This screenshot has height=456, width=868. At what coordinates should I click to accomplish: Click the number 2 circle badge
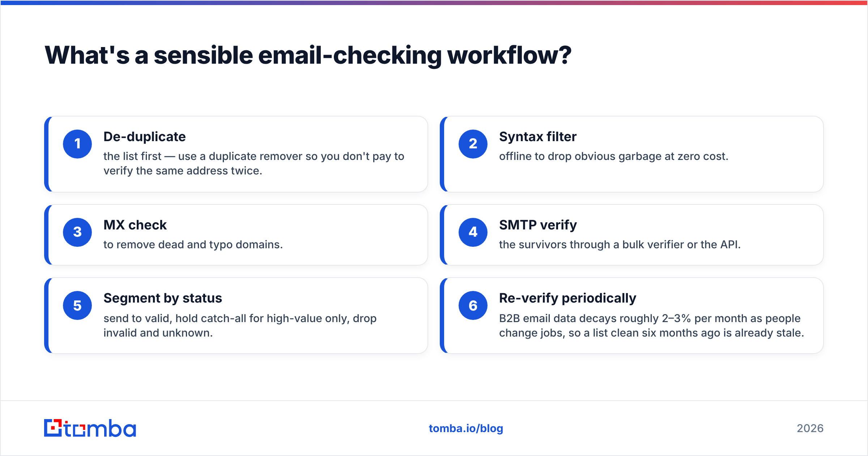tap(473, 144)
